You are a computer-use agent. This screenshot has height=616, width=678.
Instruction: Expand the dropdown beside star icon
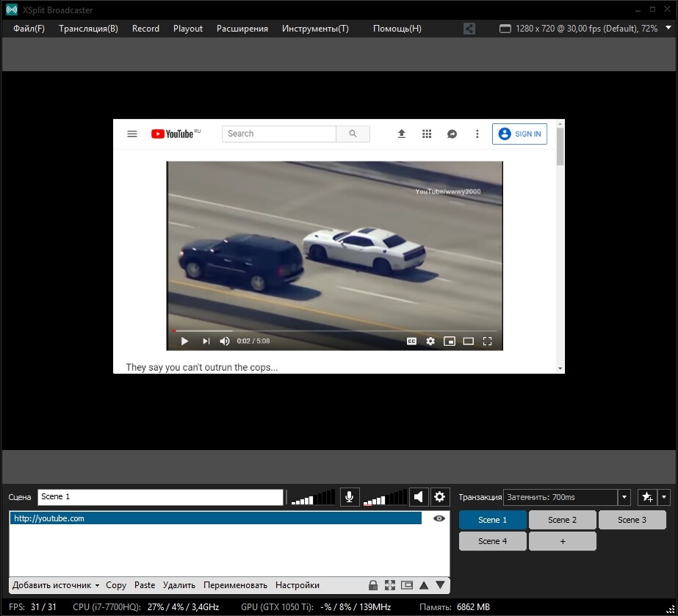point(664,497)
